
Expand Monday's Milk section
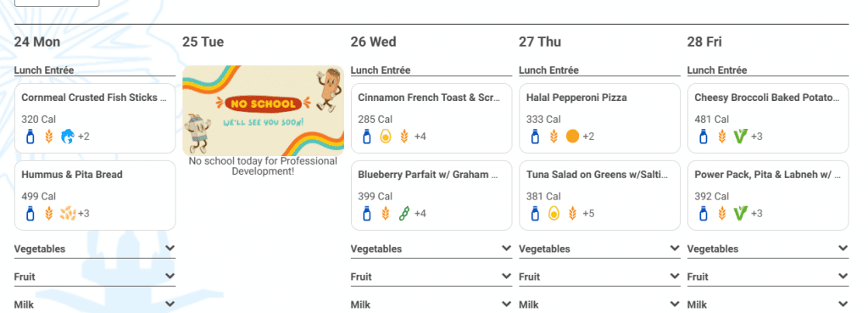[95, 305]
